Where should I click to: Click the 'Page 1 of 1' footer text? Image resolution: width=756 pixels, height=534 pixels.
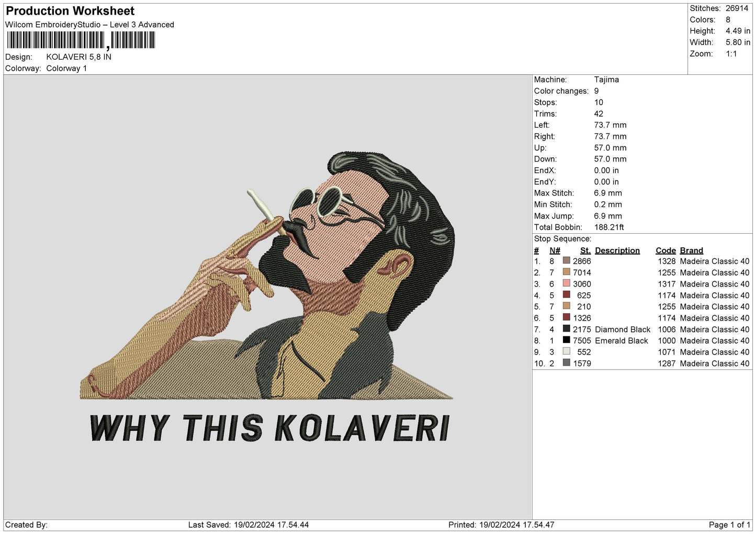[729, 525]
